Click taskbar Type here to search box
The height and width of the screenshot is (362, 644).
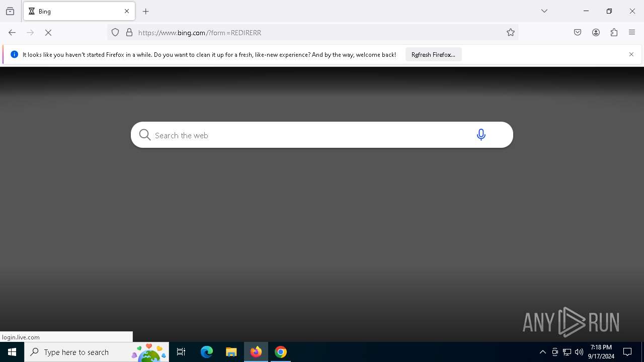97,352
